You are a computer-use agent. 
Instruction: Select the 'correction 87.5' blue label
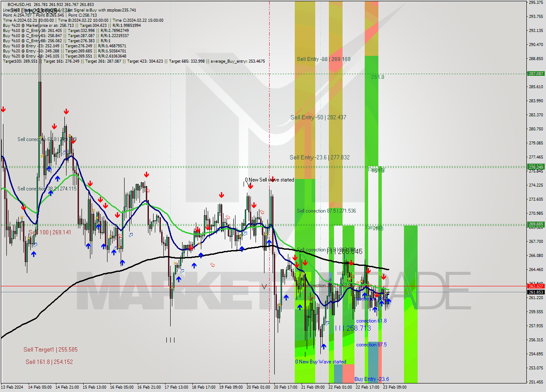tap(372, 345)
